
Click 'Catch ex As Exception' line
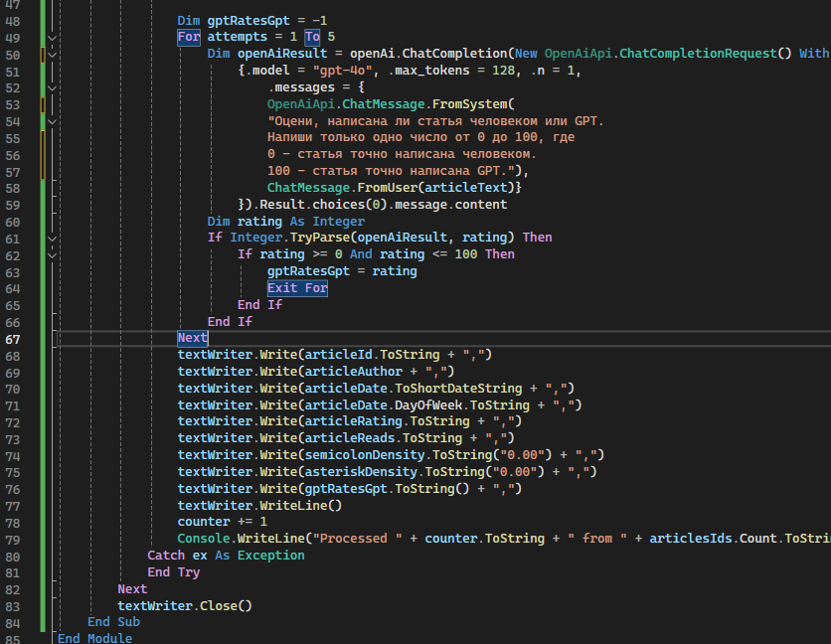[x=226, y=556]
